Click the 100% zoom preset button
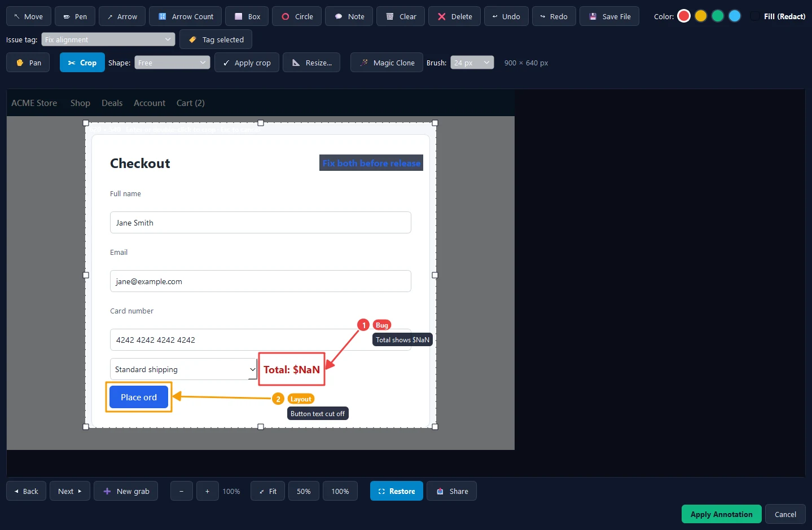This screenshot has width=812, height=530. [x=340, y=491]
